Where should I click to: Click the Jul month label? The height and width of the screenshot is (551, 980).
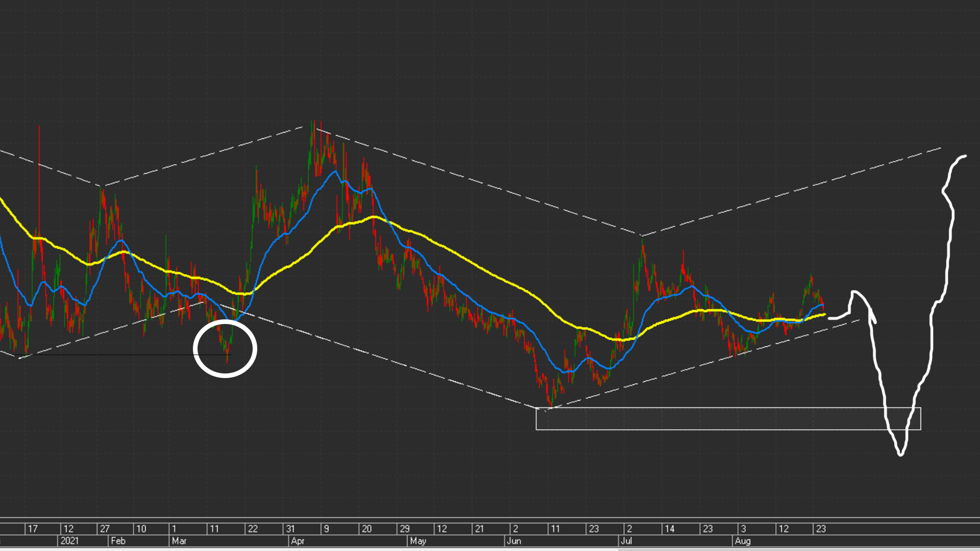(626, 541)
